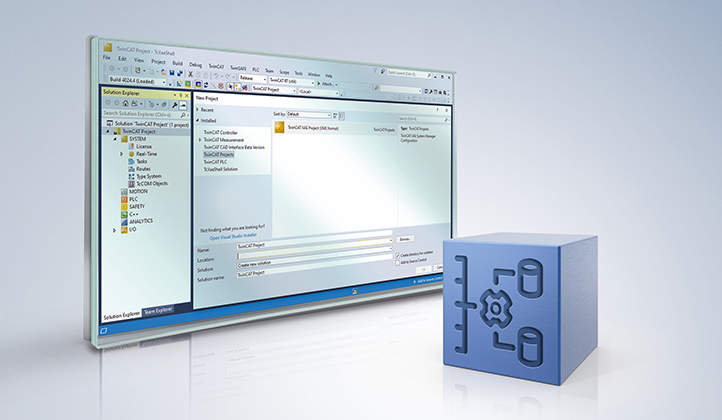Image resolution: width=722 pixels, height=420 pixels.
Task: Click the Properties wrench icon in Solution Explorer
Action: click(175, 105)
